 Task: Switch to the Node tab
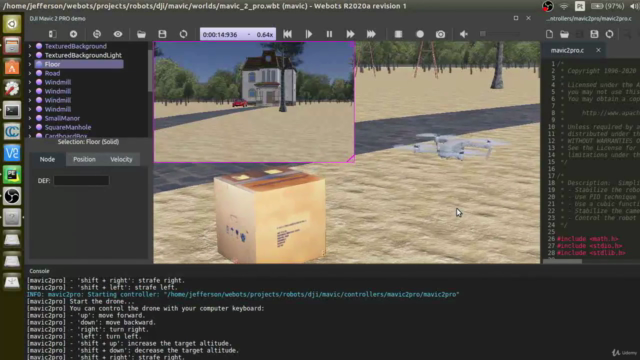pos(47,159)
